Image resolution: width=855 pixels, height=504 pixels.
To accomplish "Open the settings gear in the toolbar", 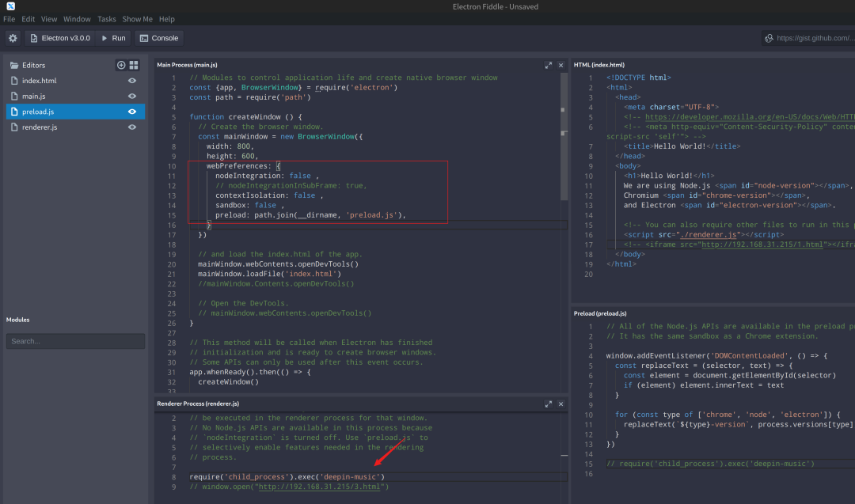I will (13, 38).
